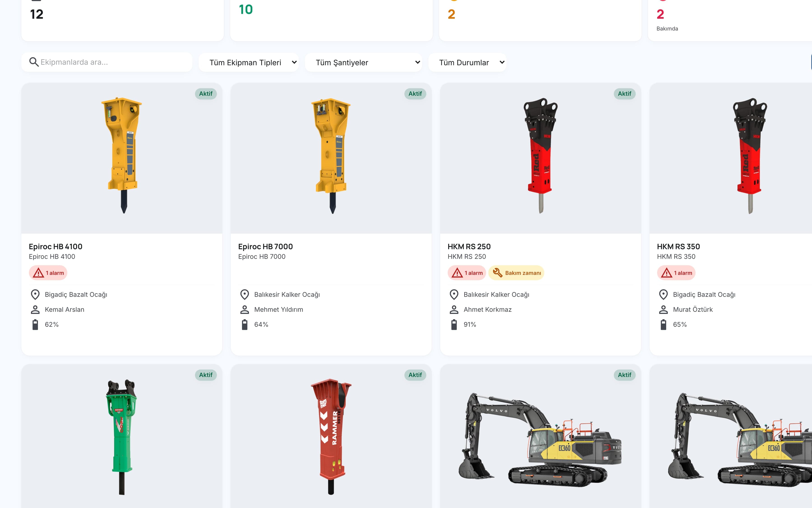The width and height of the screenshot is (812, 508).
Task: Click the 62% battery value
Action: 52,325
